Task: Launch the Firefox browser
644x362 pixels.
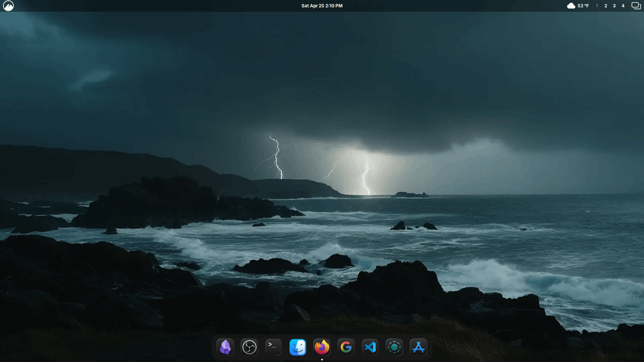Action: [321, 347]
